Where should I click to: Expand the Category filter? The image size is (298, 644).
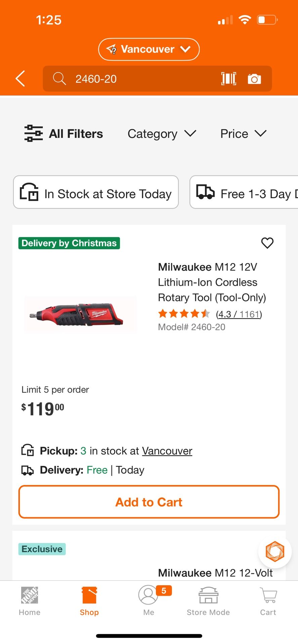pyautogui.click(x=162, y=133)
